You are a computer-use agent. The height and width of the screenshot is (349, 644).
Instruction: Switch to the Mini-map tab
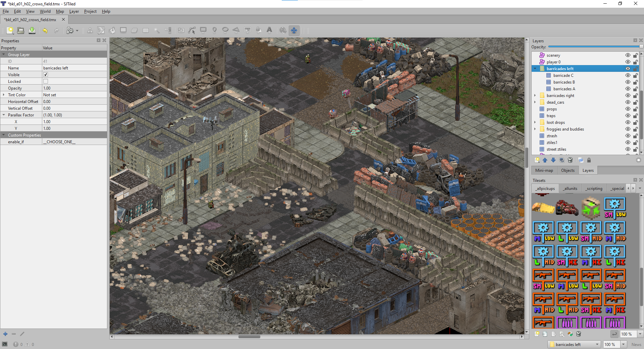(544, 170)
